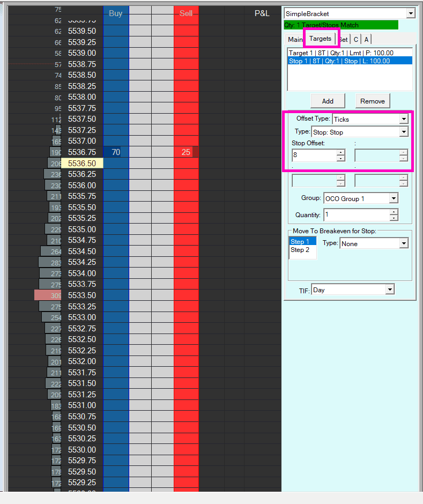Select the Target 1 list entry

[341, 53]
